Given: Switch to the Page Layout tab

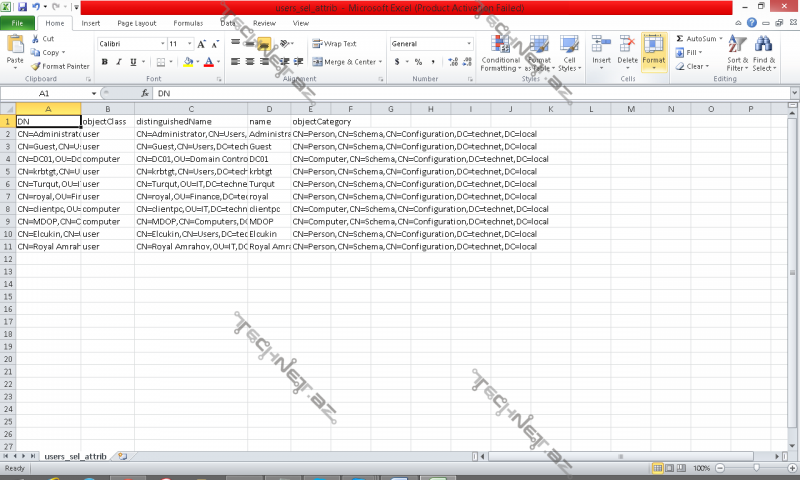Looking at the screenshot, I should click(136, 22).
